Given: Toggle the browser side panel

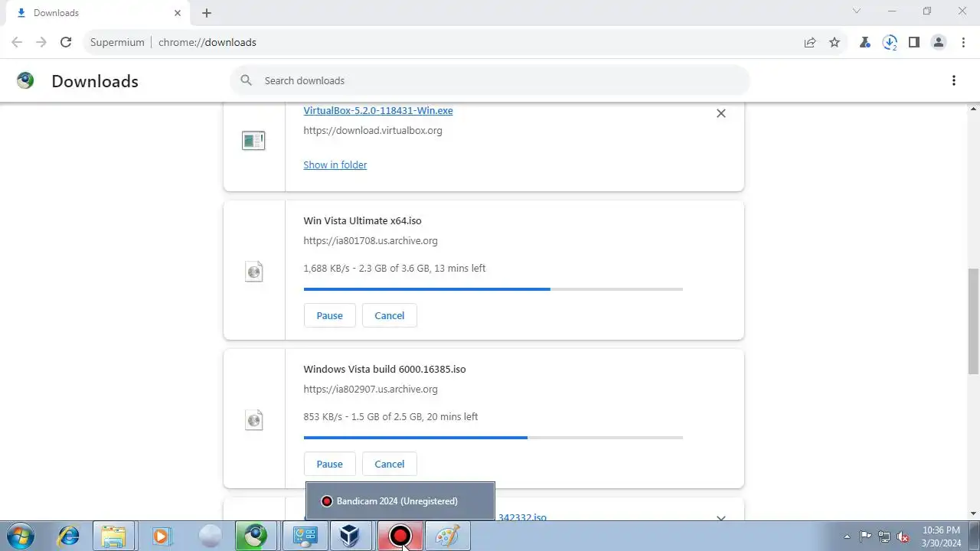Looking at the screenshot, I should [x=914, y=42].
